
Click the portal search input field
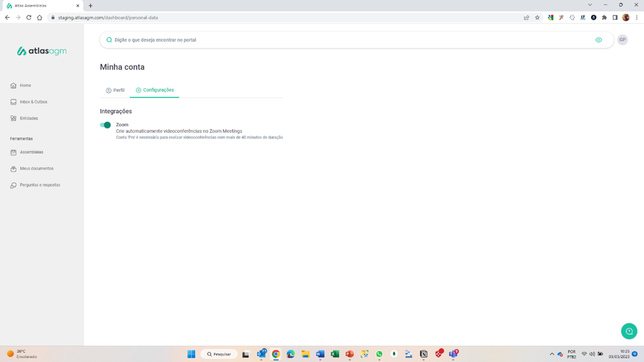tap(347, 40)
